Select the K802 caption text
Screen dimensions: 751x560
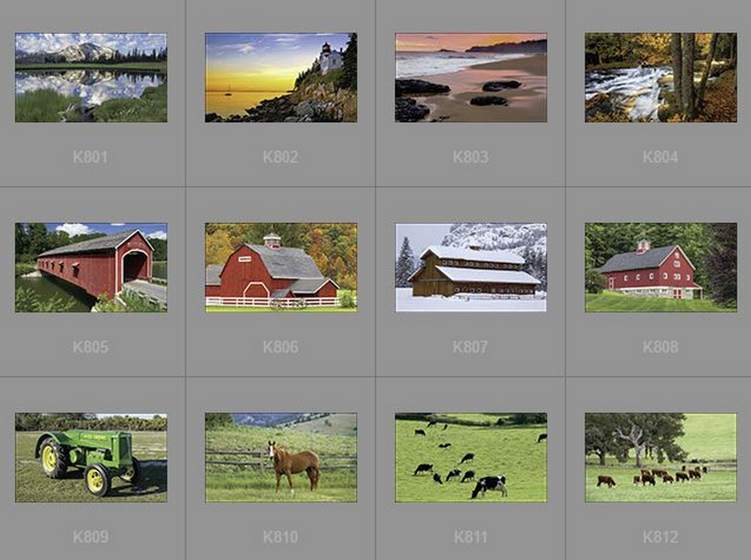click(280, 157)
